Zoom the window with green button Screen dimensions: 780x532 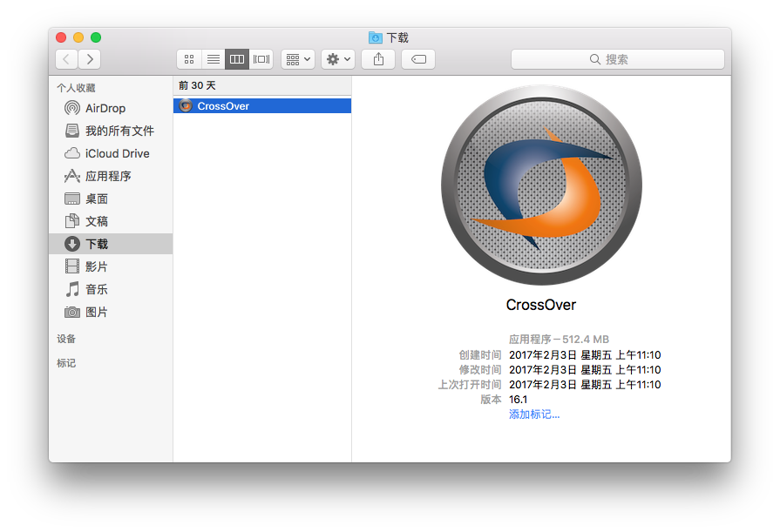tap(96, 37)
